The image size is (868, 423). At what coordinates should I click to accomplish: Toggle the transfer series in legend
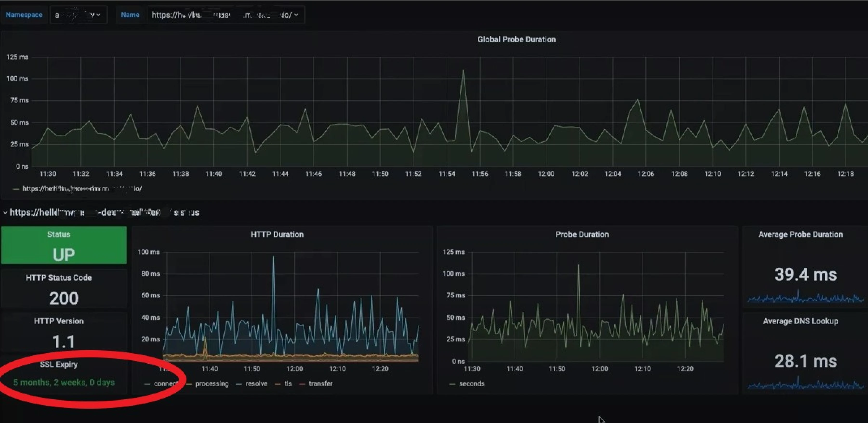[320, 383]
